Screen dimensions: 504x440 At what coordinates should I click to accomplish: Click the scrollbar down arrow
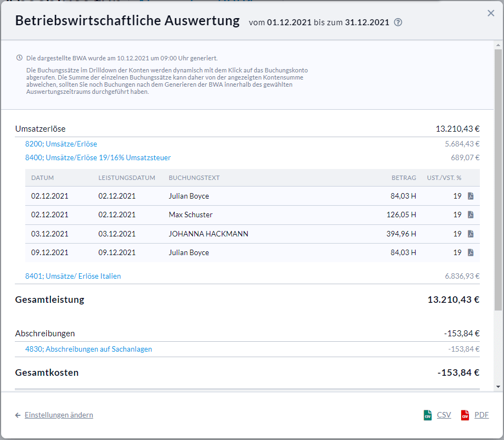[x=498, y=386]
